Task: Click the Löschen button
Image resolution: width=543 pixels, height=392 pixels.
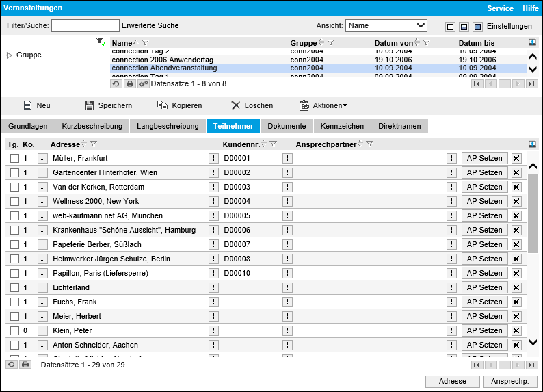Action: [252, 105]
